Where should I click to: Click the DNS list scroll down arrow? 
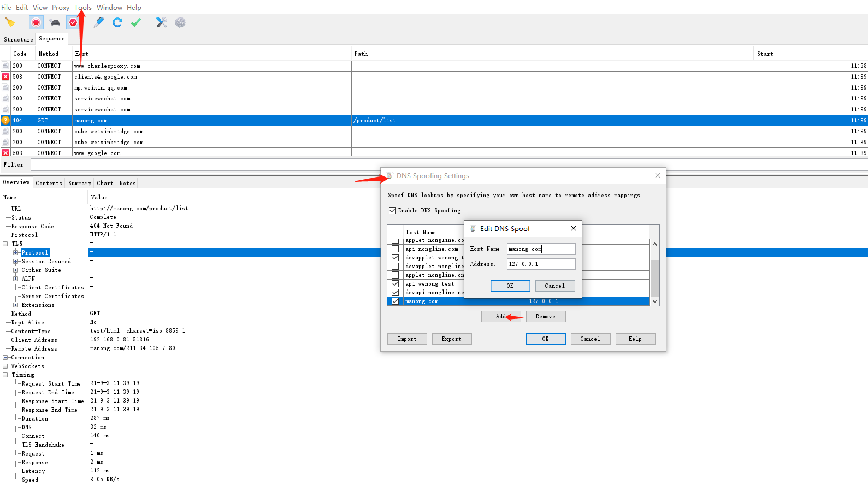[x=654, y=301]
